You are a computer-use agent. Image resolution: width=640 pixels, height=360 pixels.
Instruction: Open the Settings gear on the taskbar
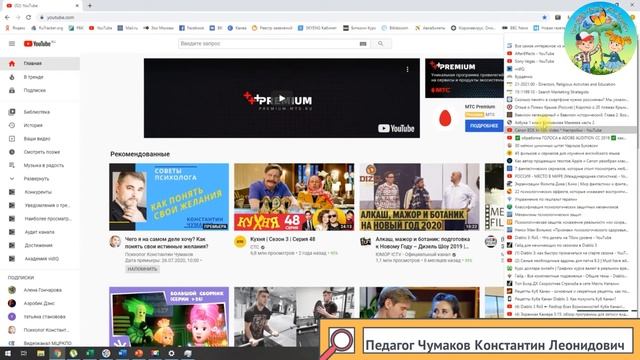(171, 353)
